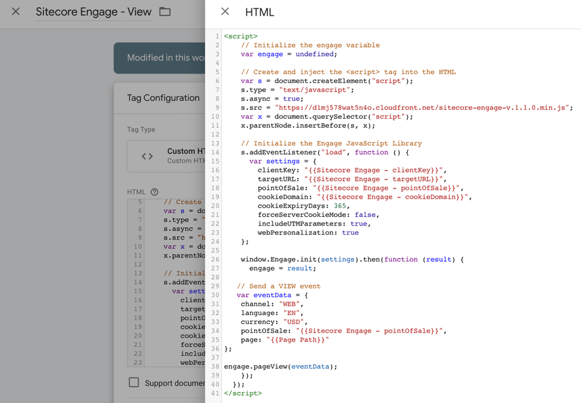Viewport: 581px width, 403px height.
Task: Click the channel: "WEB" line
Action: pos(272,304)
